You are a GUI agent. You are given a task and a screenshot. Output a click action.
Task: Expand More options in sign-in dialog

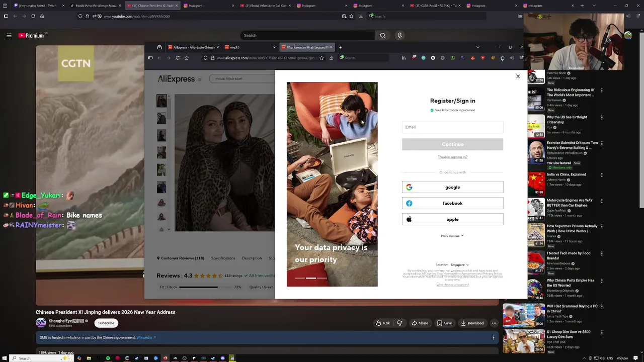tap(452, 236)
